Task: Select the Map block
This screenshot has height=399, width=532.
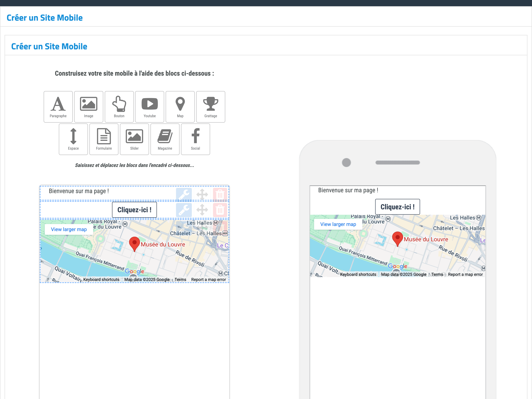Action: coord(180,107)
